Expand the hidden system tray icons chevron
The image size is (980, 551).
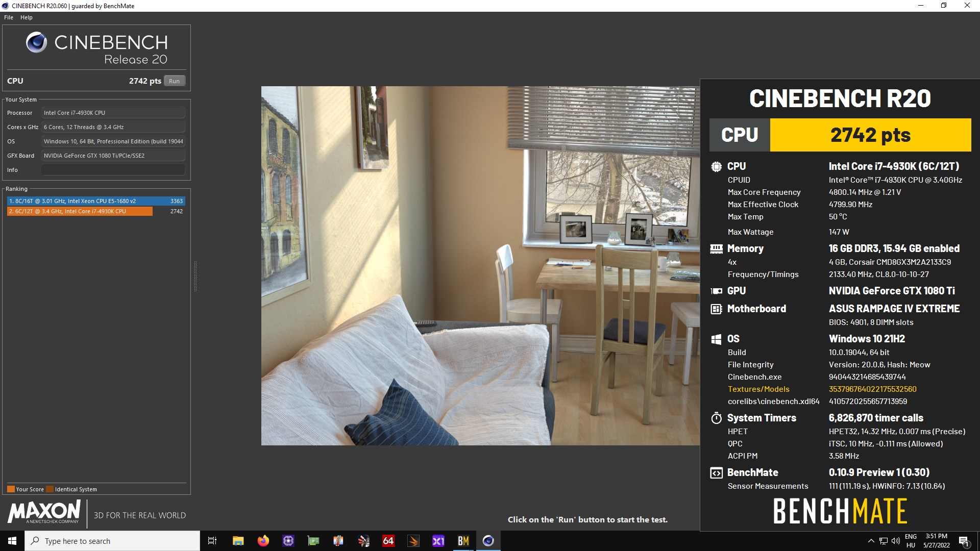point(871,541)
